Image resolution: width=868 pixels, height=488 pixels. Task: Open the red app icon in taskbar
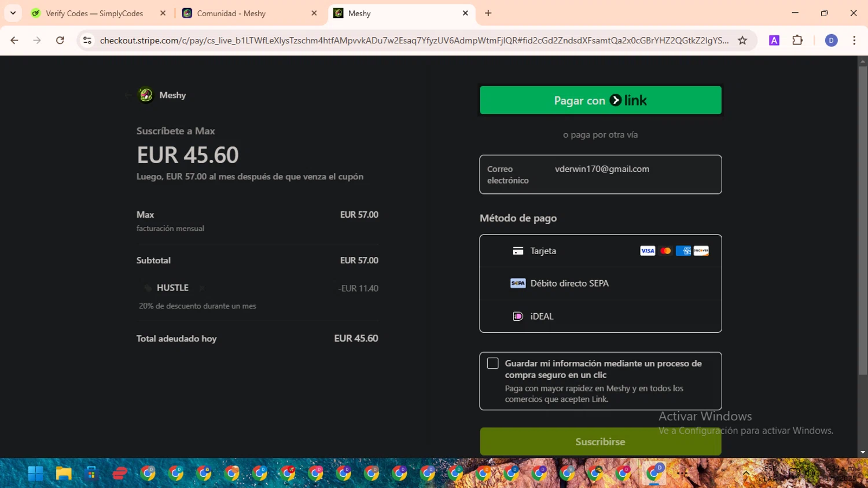120,474
